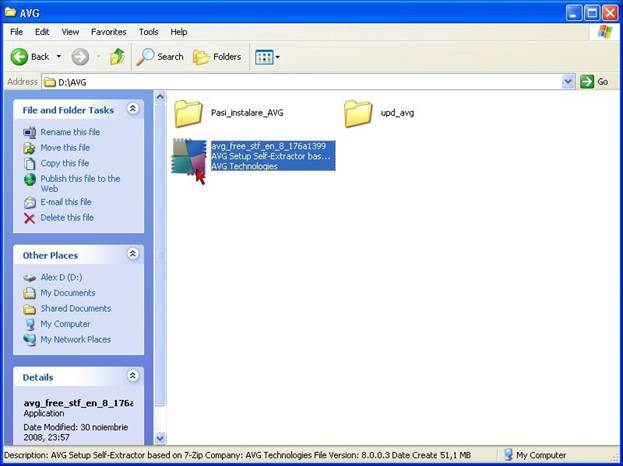Click the AVG folder icon in title bar

point(10,12)
